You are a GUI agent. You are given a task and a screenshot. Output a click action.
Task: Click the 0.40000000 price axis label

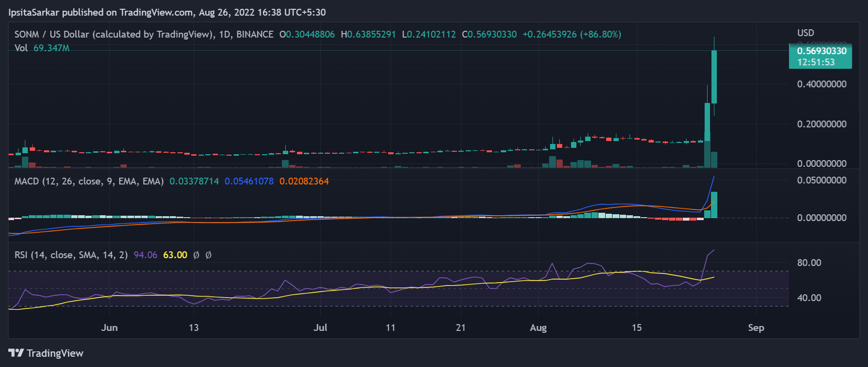click(822, 84)
